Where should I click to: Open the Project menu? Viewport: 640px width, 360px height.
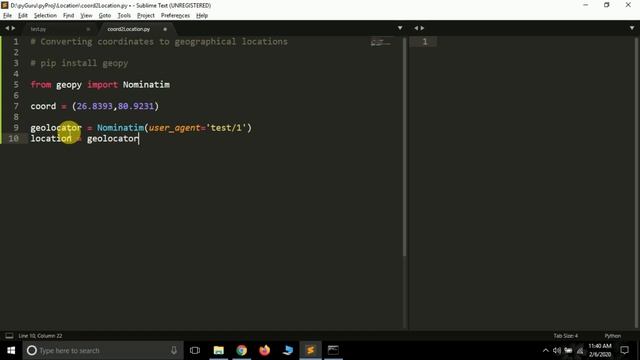pos(146,16)
